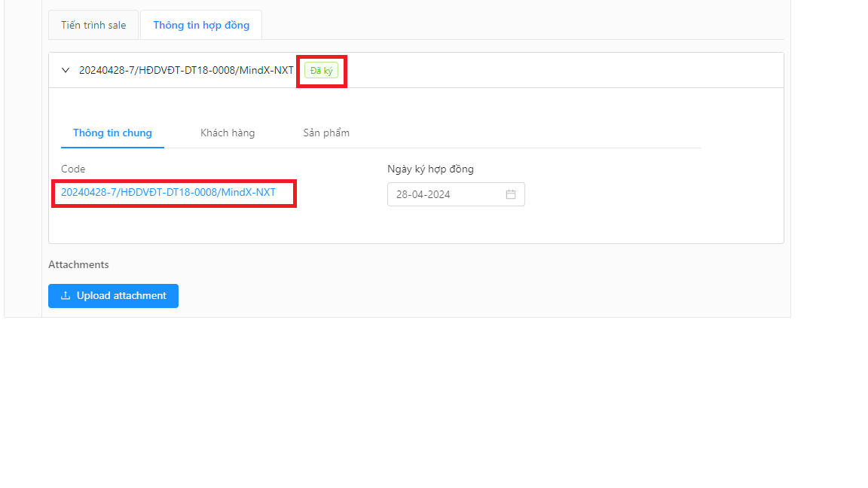Switch to the 'Khách hàng' sub-tab
Viewport: 868px width, 488px height.
(x=228, y=133)
